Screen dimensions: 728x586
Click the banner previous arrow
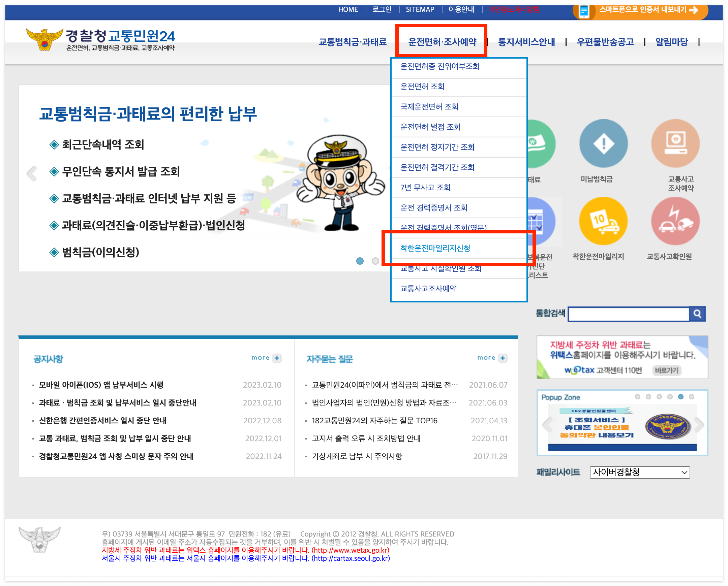pos(32,174)
